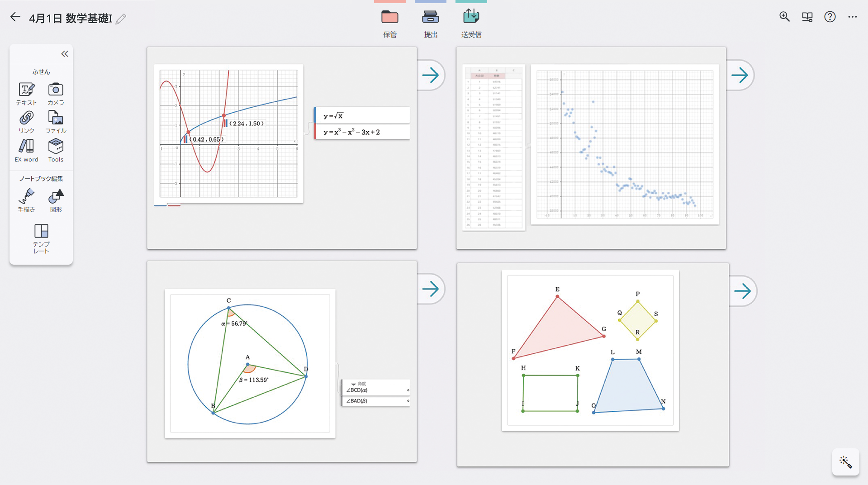Image resolution: width=868 pixels, height=485 pixels.
Task: Click the 送受信 send-receive button
Action: 471,23
